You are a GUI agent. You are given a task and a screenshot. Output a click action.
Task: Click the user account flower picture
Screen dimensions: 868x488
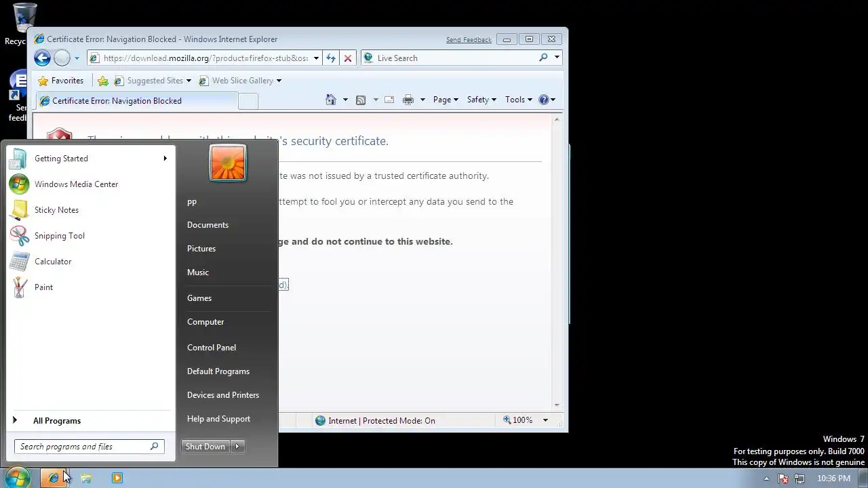pos(228,163)
